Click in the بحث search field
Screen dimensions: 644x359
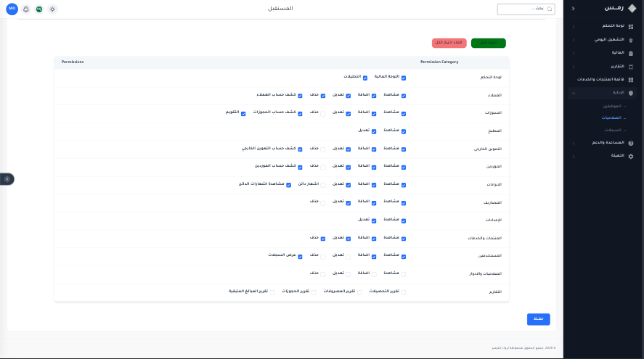coord(526,9)
